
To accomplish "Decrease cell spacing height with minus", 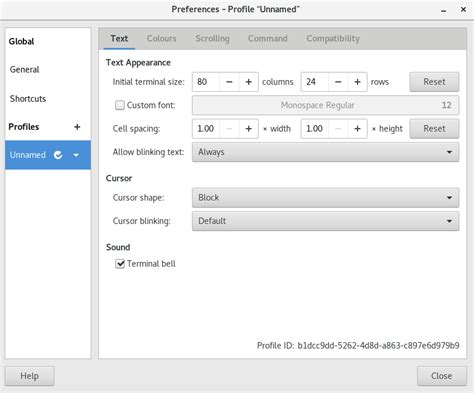I will (x=338, y=129).
